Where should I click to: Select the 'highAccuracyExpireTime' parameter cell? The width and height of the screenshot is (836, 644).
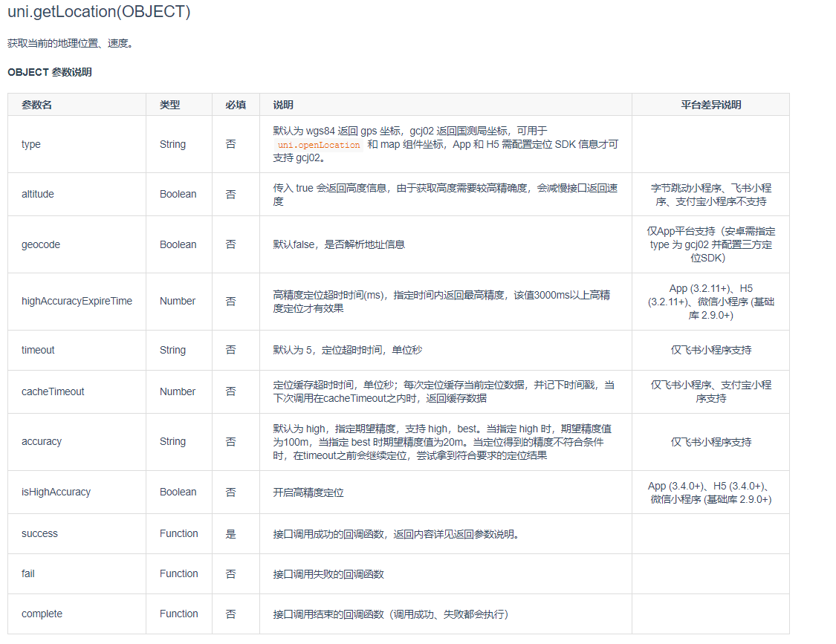click(77, 301)
